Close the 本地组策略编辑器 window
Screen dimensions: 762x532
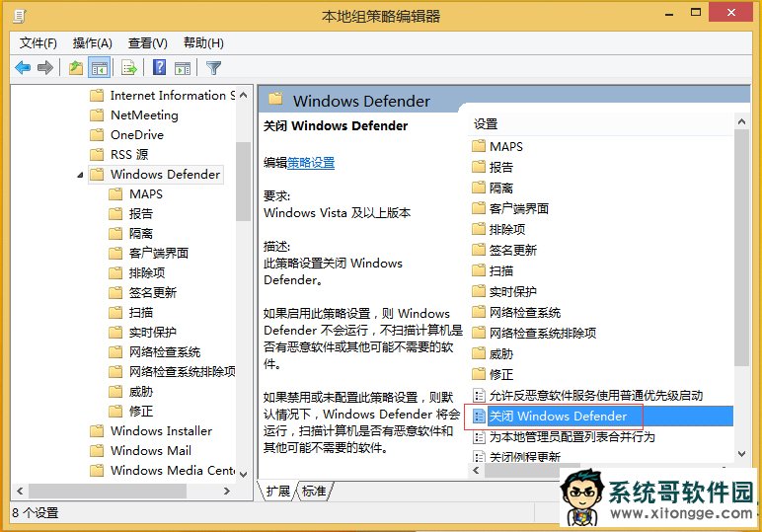(730, 13)
